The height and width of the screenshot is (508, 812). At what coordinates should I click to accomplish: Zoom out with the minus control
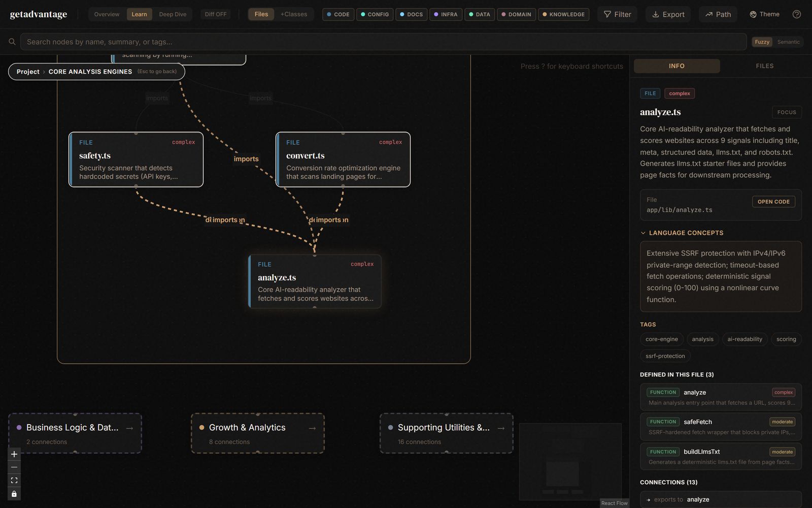tap(14, 467)
